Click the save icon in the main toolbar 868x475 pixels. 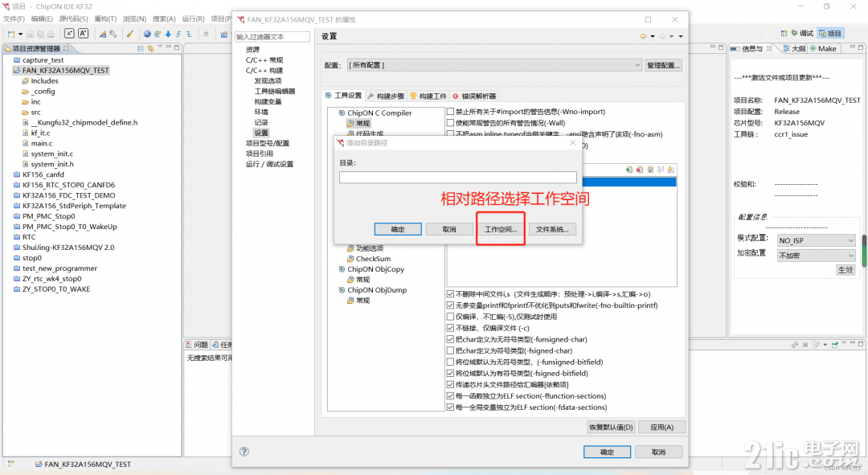(x=30, y=34)
